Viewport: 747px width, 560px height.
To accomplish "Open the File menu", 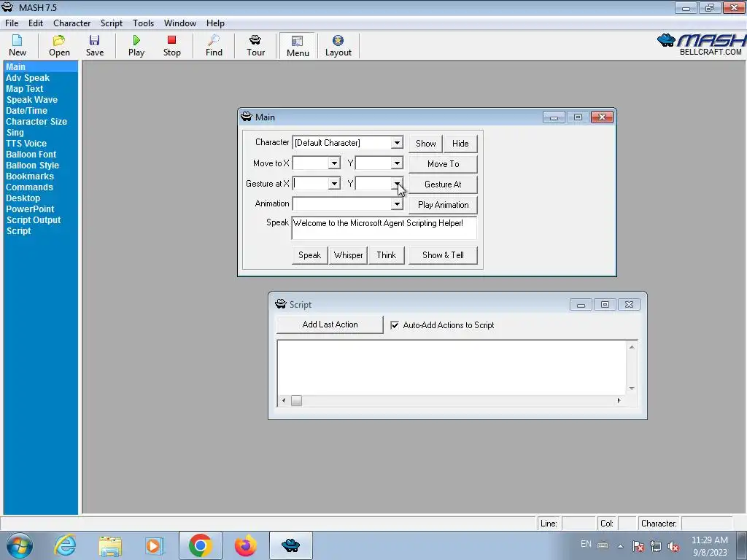I will pyautogui.click(x=12, y=23).
